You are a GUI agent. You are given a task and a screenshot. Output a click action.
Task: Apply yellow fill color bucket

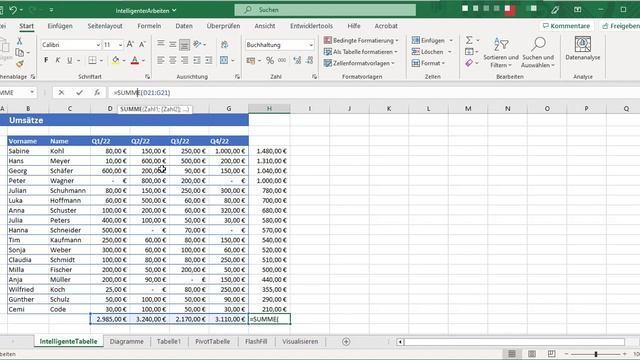pyautogui.click(x=116, y=60)
